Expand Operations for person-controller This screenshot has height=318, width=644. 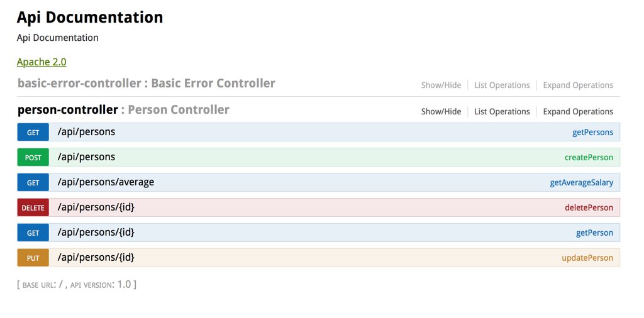[578, 112]
